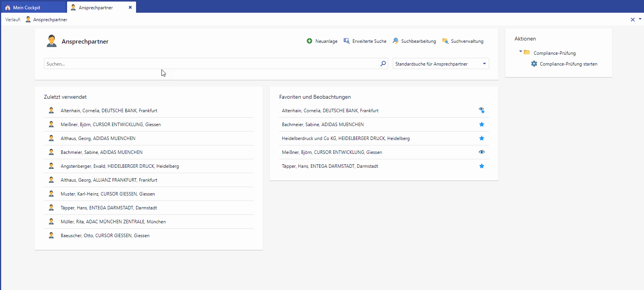Open the Suchbearbeitung tool
Screen dimensions: 644x290
point(395,41)
